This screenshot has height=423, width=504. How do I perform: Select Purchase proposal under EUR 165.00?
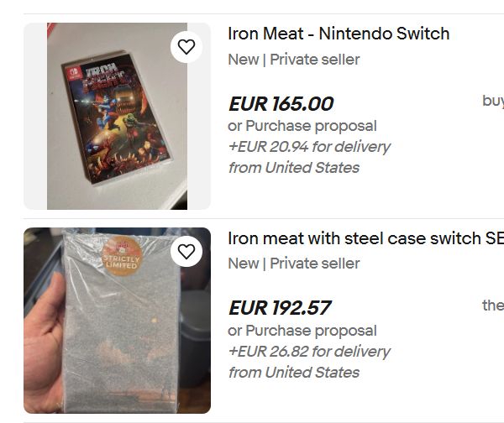[x=302, y=126]
